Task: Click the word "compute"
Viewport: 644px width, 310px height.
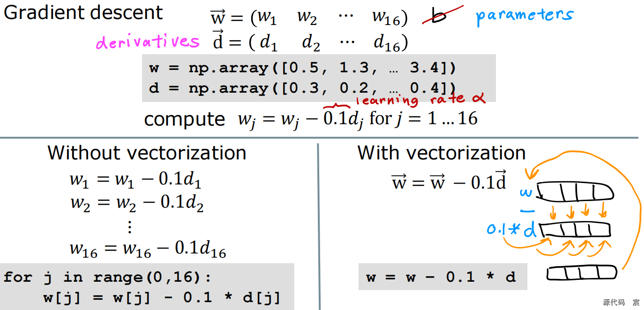Action: [x=185, y=120]
